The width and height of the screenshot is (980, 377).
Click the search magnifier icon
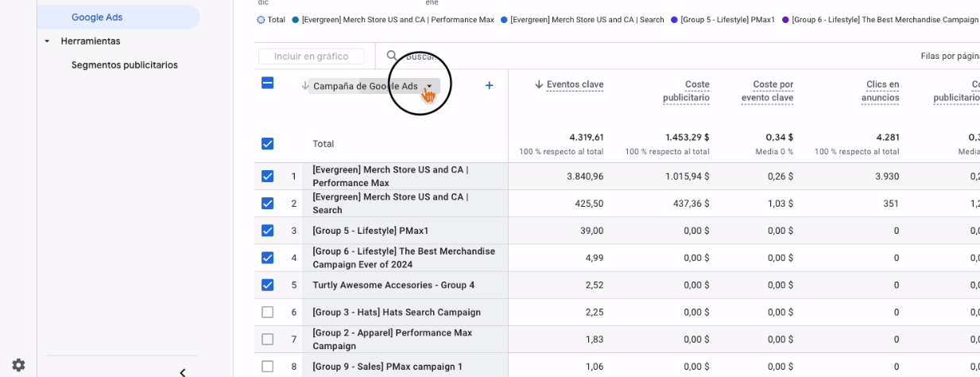coord(392,56)
